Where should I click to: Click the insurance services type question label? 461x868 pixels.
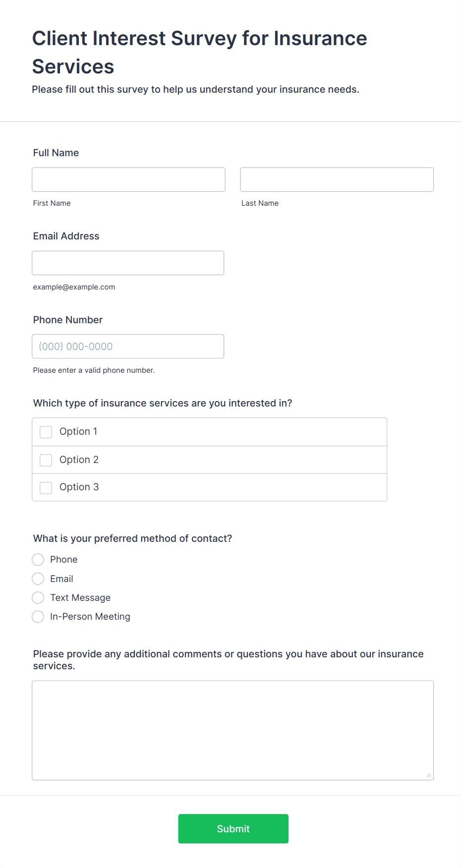pyautogui.click(x=163, y=403)
